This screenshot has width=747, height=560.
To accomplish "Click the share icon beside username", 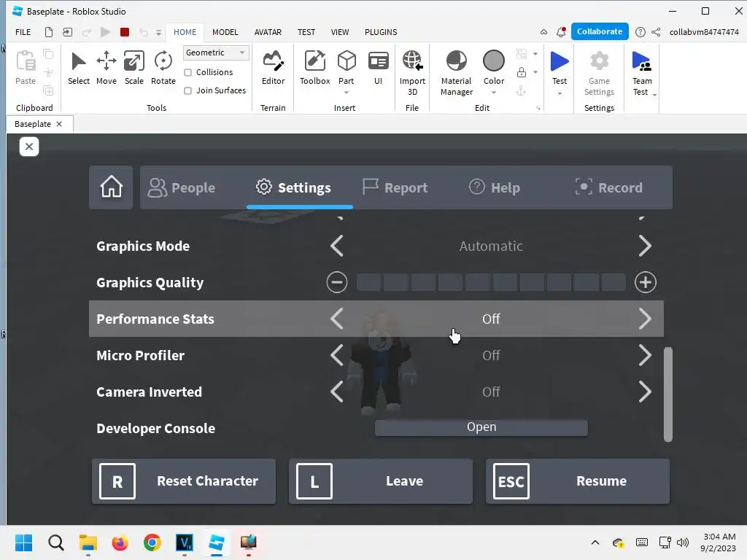I will click(656, 32).
